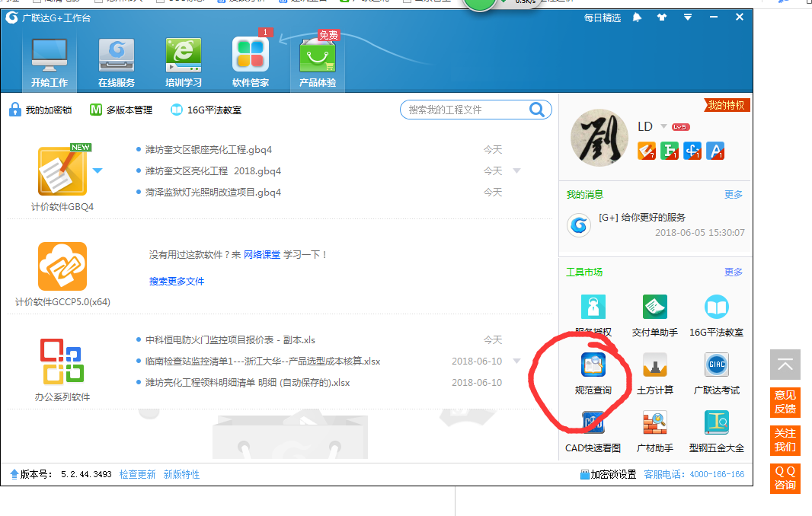Click the 意见反馈 side button
The image size is (812, 516).
coord(785,402)
